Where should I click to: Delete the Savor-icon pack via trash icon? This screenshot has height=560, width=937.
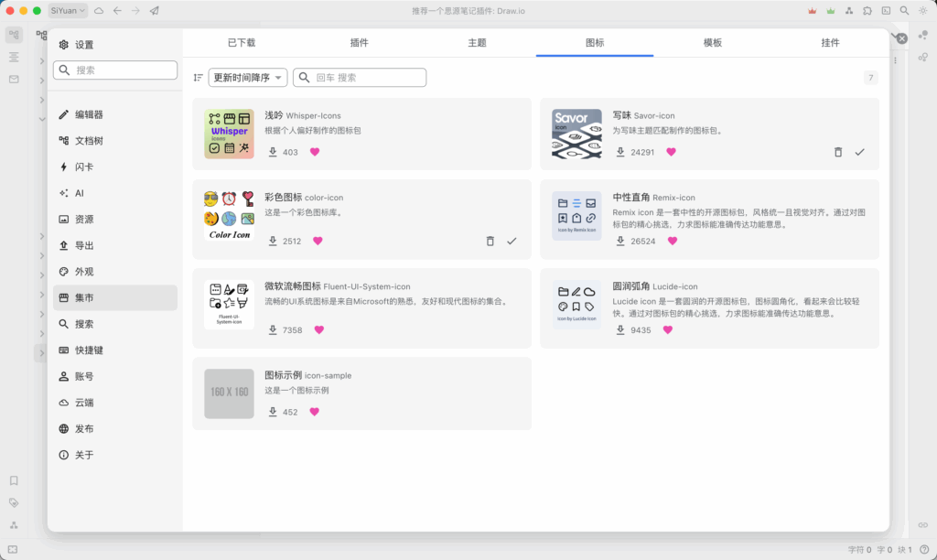pos(838,152)
